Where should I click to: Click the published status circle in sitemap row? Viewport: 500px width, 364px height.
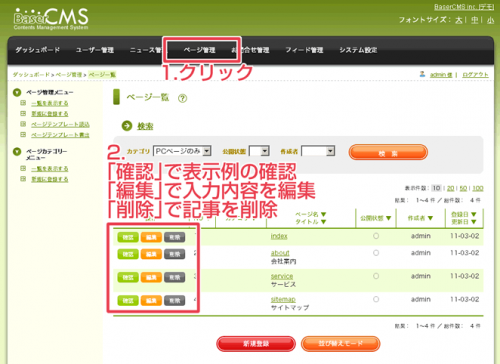pyautogui.click(x=376, y=299)
